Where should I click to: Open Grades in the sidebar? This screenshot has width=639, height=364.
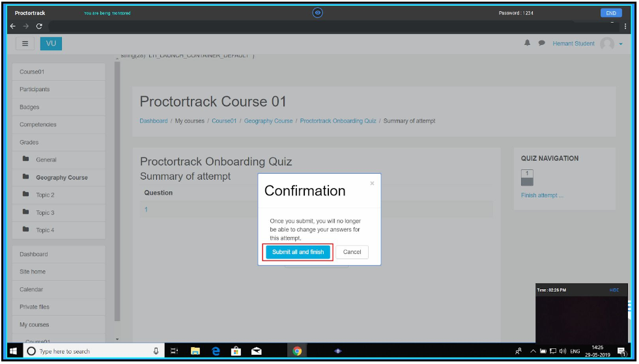tap(59, 142)
